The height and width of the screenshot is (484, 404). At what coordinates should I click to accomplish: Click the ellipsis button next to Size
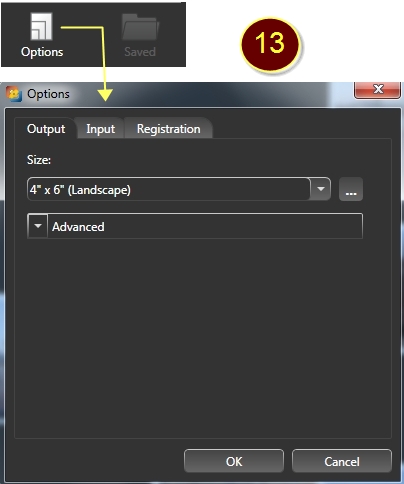pyautogui.click(x=351, y=189)
